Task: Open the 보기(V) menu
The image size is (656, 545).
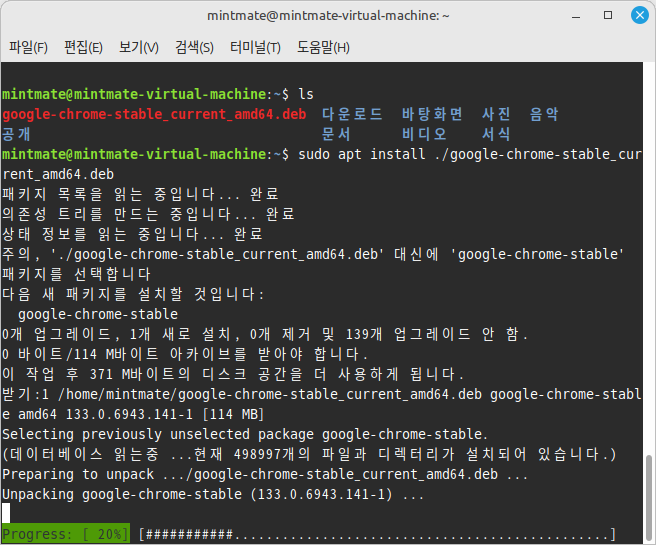Action: (138, 47)
